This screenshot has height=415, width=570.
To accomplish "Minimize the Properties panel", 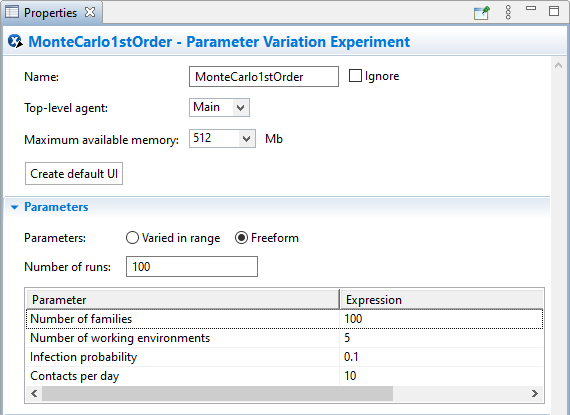I will point(531,8).
